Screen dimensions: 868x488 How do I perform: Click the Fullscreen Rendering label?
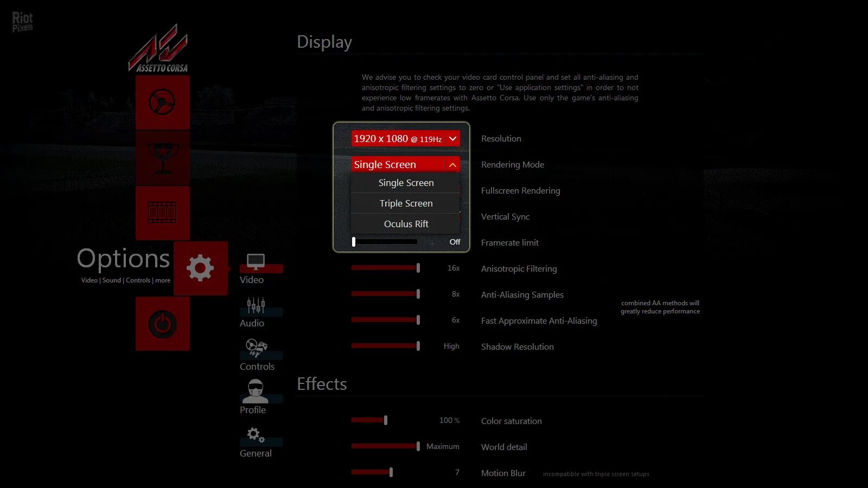coord(521,191)
